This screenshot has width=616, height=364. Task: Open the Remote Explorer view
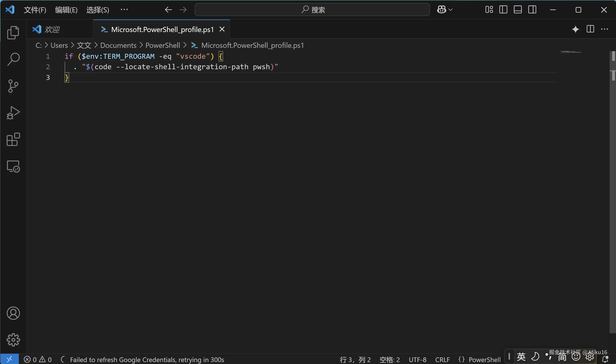(x=13, y=167)
